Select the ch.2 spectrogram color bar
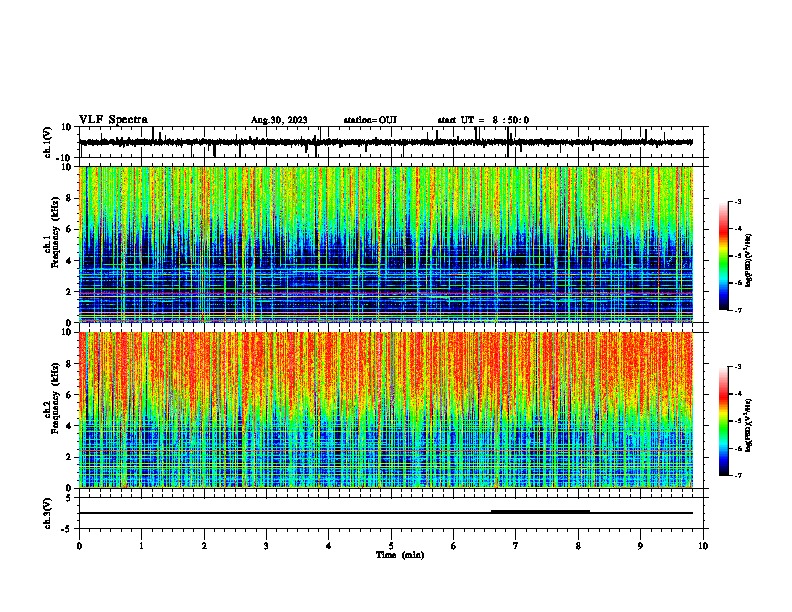Screen dimensions: 792x612 click(724, 421)
